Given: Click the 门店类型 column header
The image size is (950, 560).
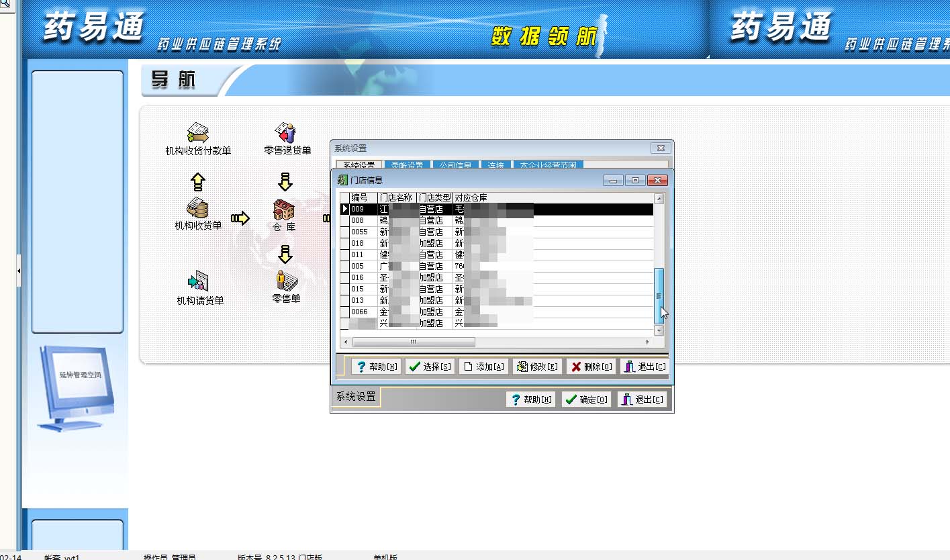Looking at the screenshot, I should point(434,198).
